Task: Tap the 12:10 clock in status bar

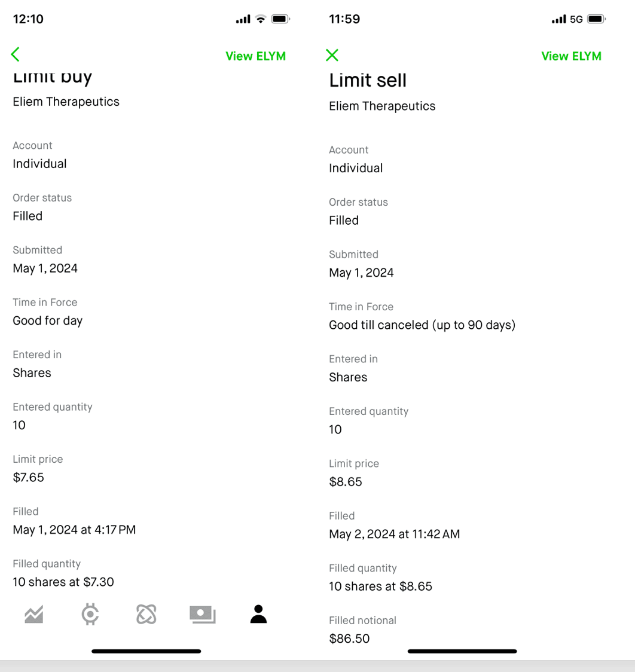Action: tap(28, 19)
